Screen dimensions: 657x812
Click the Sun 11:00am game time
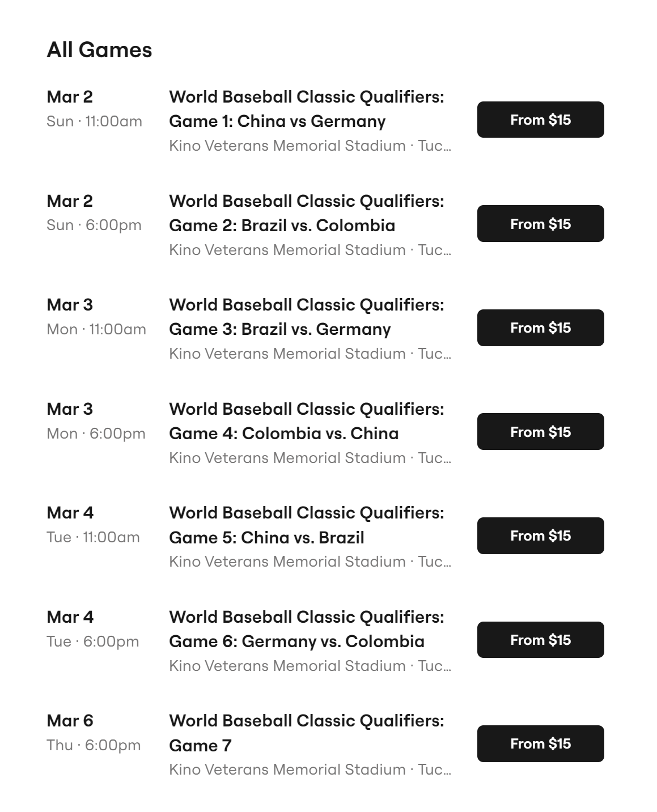[94, 121]
